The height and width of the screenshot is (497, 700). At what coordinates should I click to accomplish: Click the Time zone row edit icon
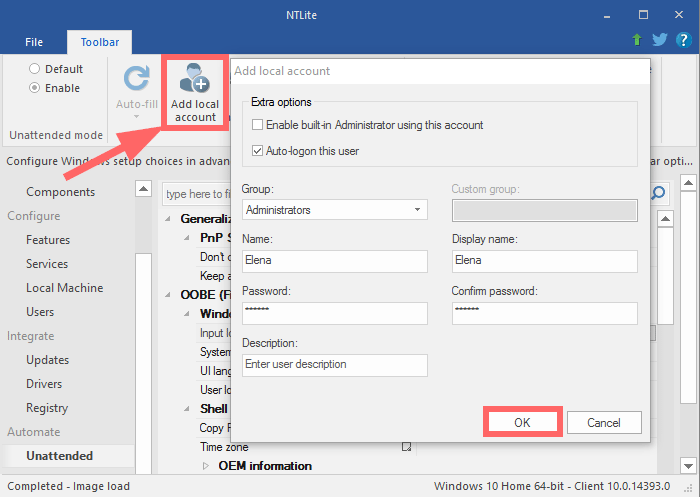pos(406,447)
